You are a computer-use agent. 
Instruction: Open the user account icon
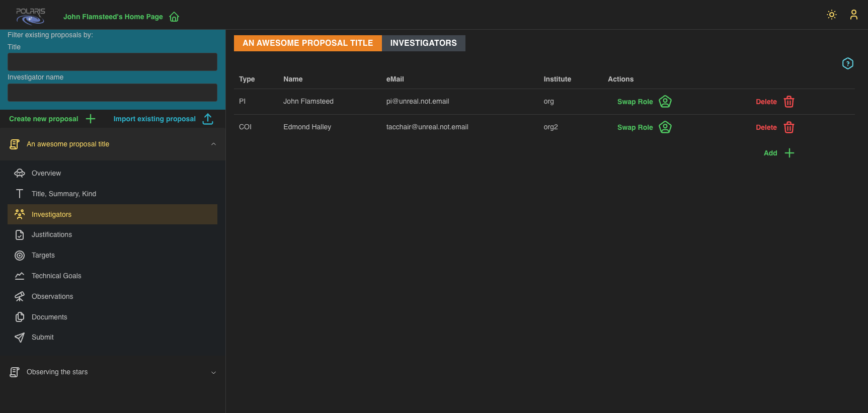(853, 15)
